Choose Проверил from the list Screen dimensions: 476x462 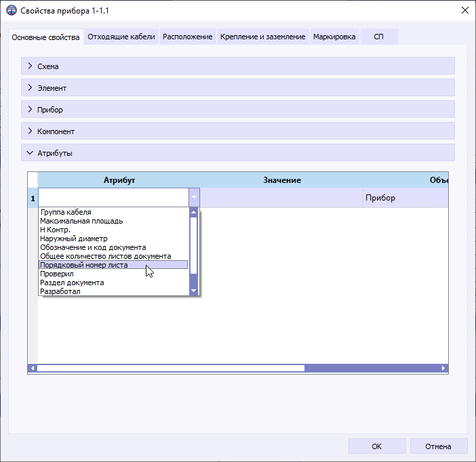click(113, 274)
